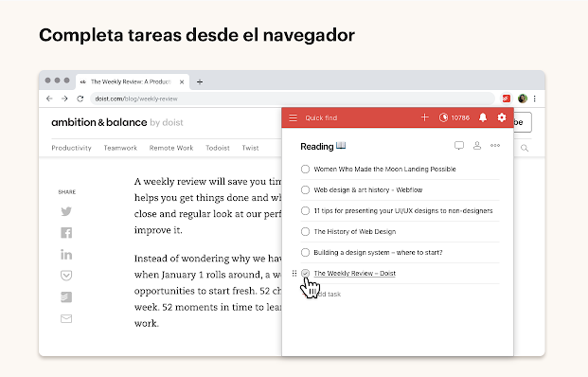Select The Weekly Review browser tab
The image size is (588, 377).
tap(133, 81)
